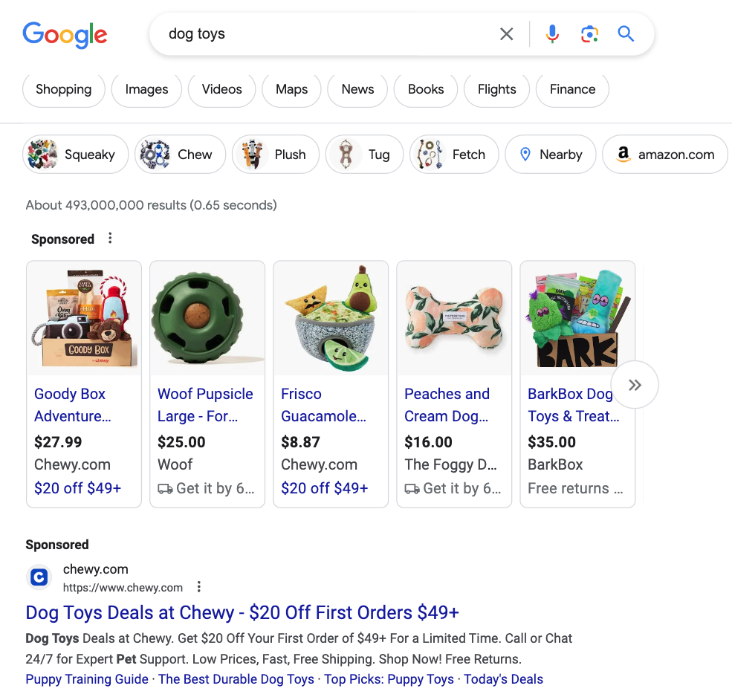Open the three-dot menu on the Chewy ad

tap(198, 586)
